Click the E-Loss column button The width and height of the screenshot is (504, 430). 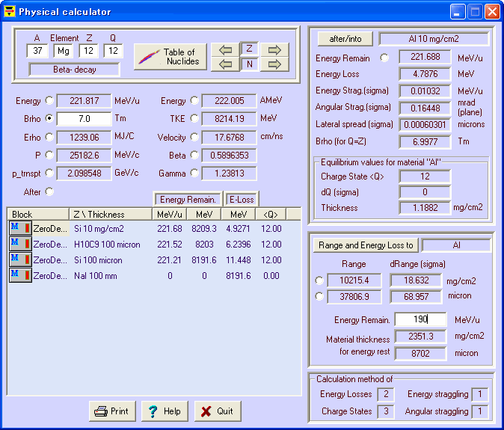(242, 200)
